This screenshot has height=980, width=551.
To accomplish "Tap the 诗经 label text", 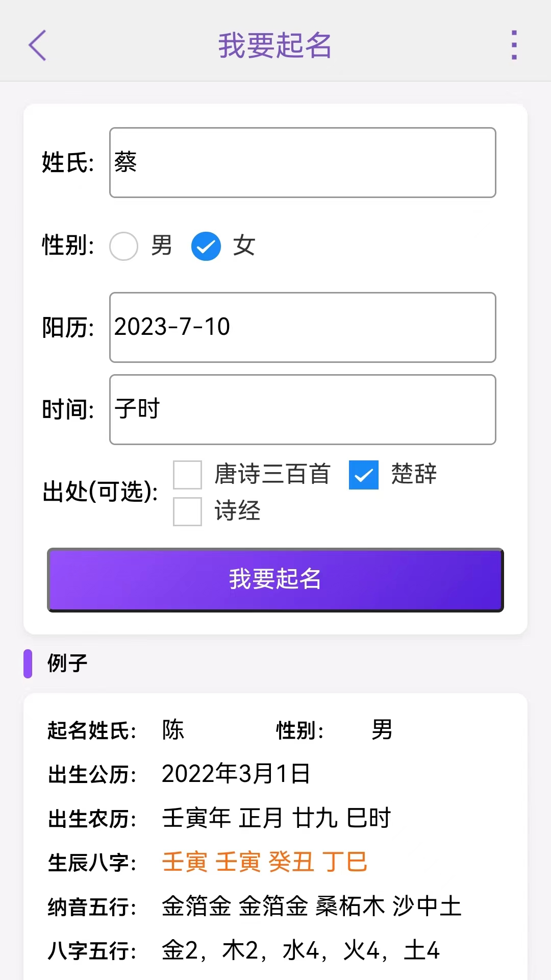I will (237, 511).
